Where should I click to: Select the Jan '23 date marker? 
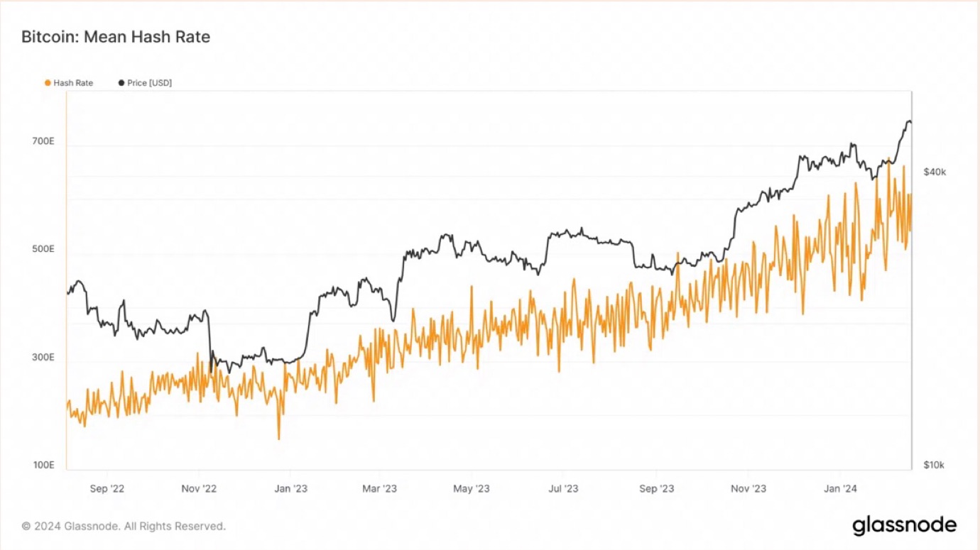point(290,488)
